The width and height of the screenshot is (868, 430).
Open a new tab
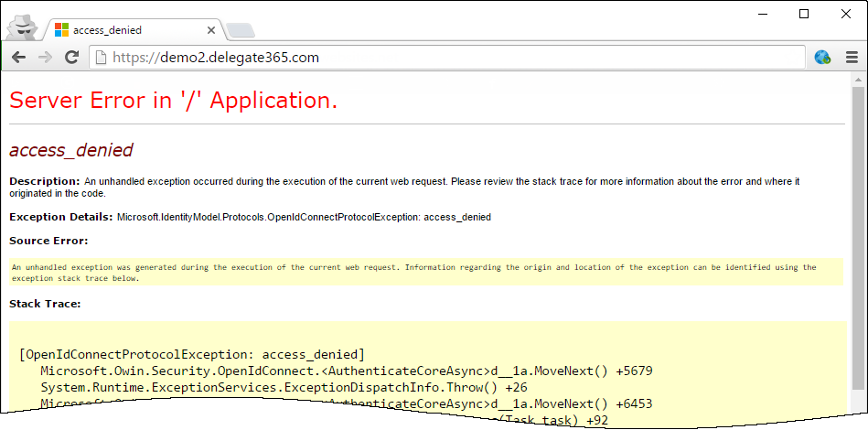[240, 32]
